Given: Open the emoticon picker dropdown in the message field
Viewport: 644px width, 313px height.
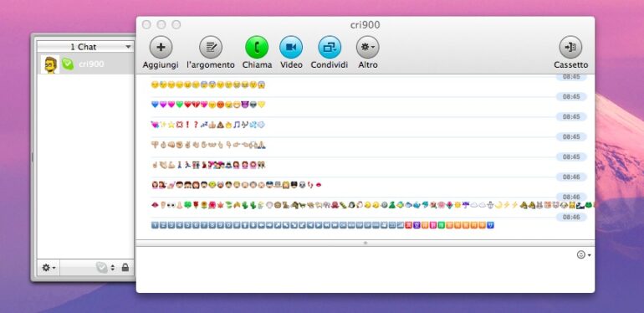Looking at the screenshot, I should (x=584, y=255).
